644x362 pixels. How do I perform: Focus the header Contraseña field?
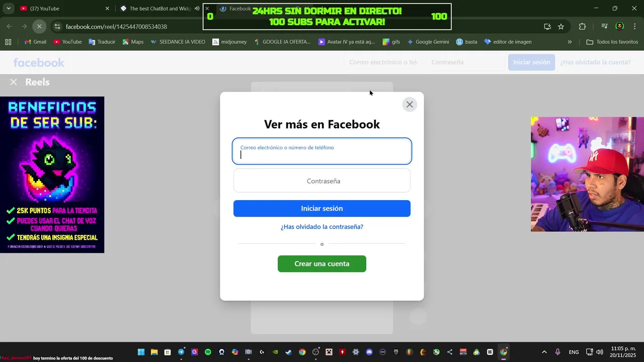tap(465, 62)
